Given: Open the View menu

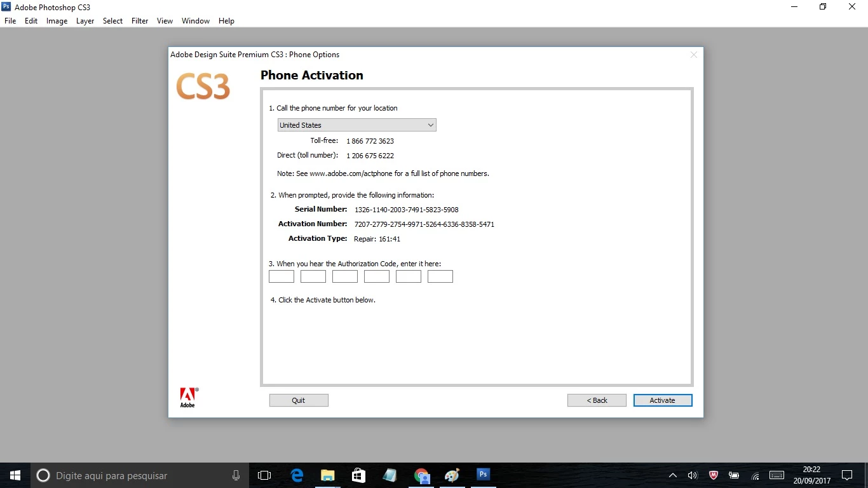Looking at the screenshot, I should click(165, 21).
